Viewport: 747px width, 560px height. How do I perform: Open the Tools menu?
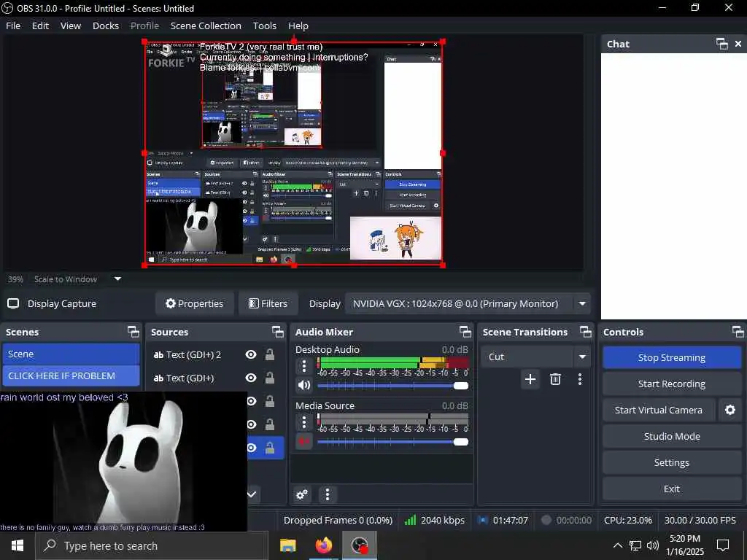(x=264, y=26)
